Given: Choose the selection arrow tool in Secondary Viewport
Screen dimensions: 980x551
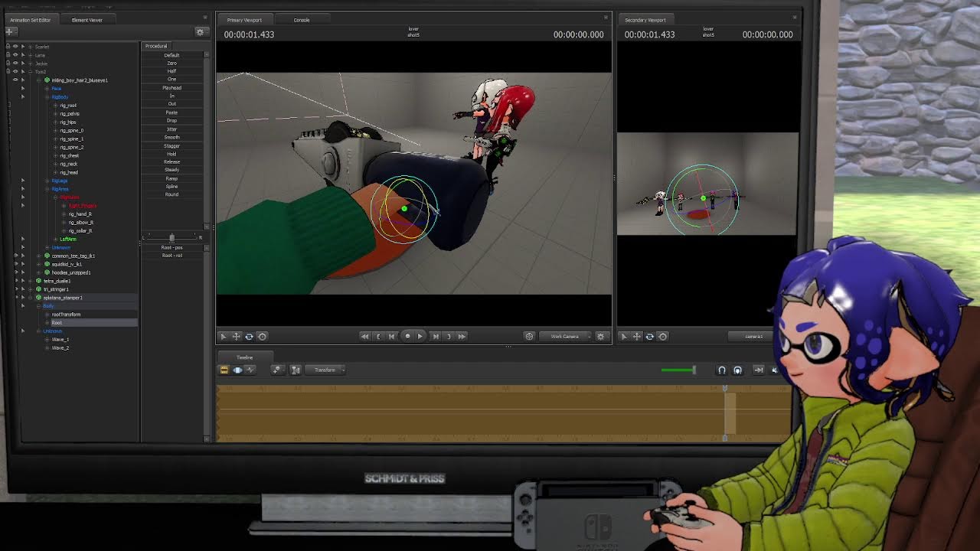Looking at the screenshot, I should (624, 336).
